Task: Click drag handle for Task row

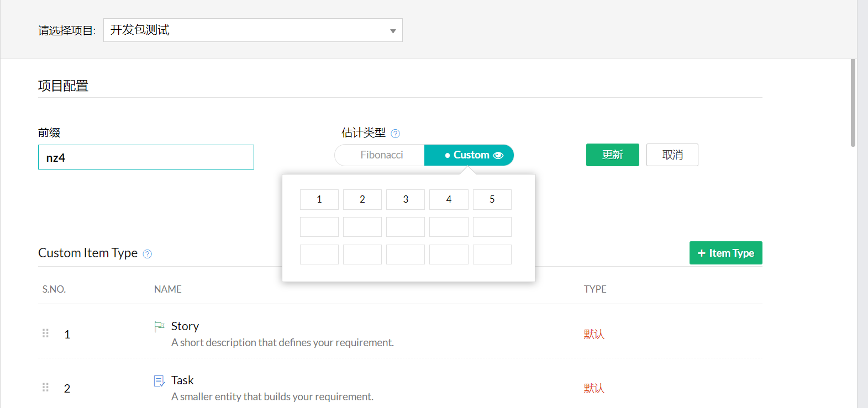Action: pyautogui.click(x=46, y=388)
